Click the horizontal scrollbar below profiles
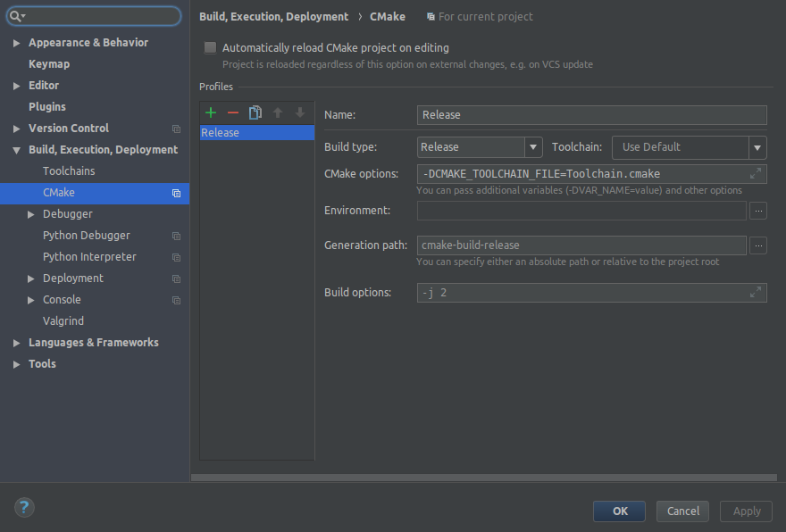 click(484, 478)
